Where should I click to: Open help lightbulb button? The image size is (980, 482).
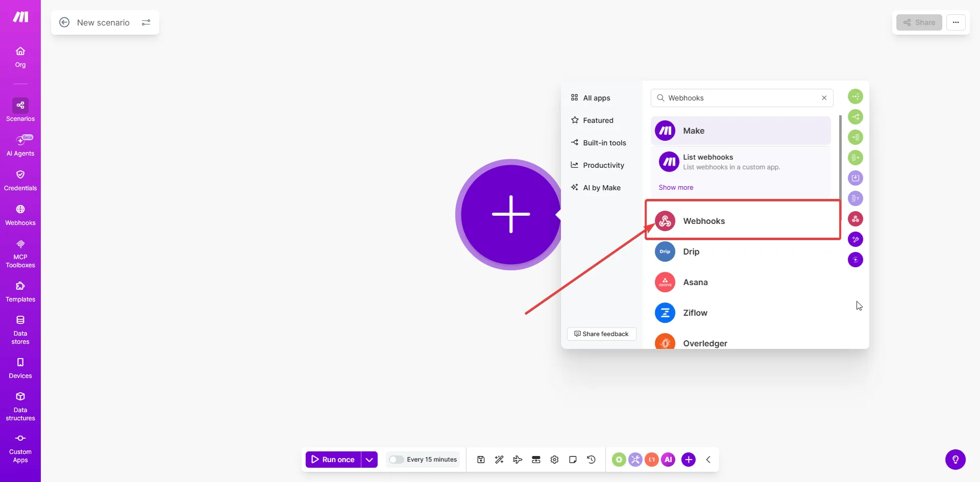(955, 460)
